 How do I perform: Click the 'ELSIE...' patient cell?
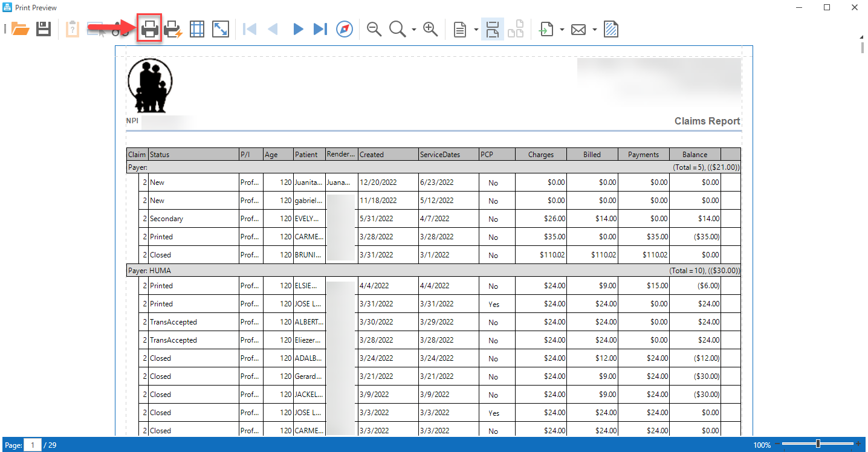[x=309, y=286]
